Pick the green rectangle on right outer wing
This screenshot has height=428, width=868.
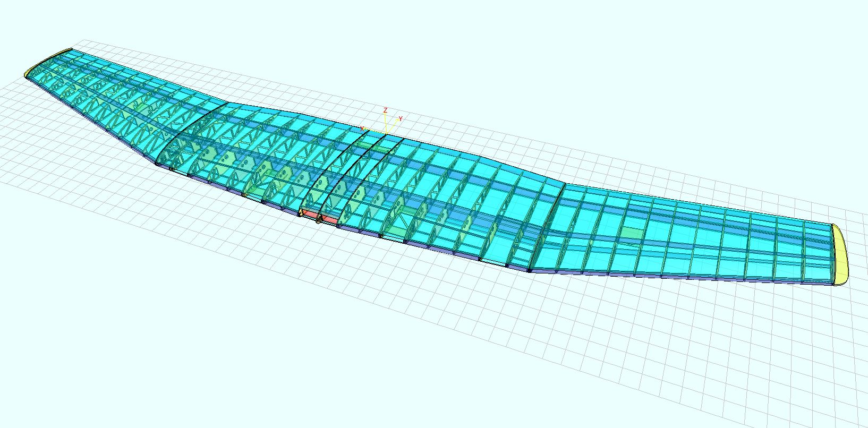point(632,233)
